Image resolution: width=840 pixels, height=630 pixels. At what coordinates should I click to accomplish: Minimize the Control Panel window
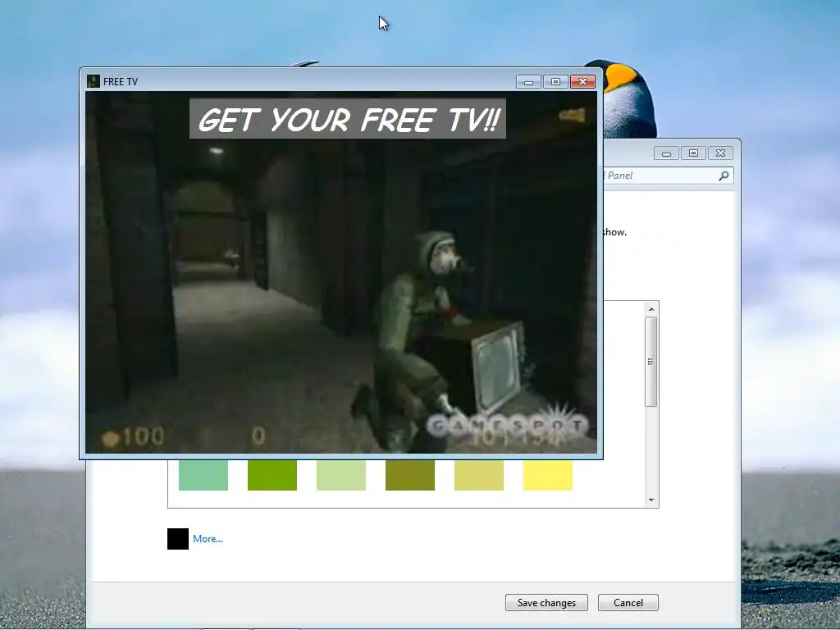[666, 153]
